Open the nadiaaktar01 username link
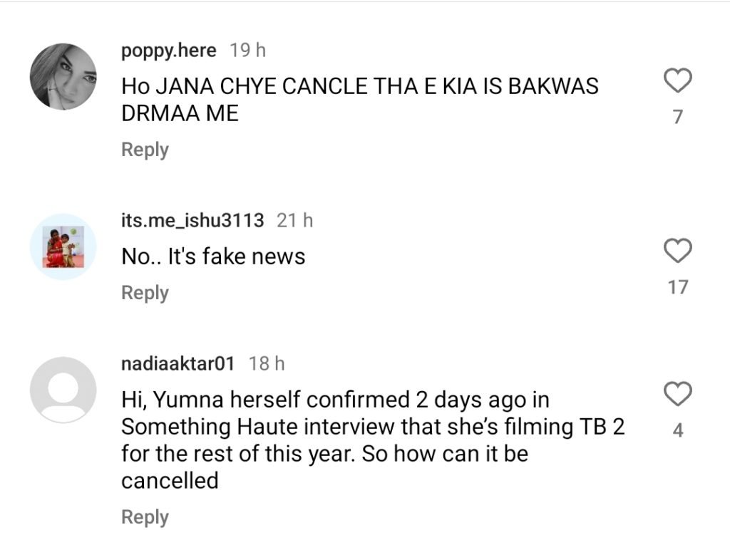The image size is (730, 560). pos(178,363)
